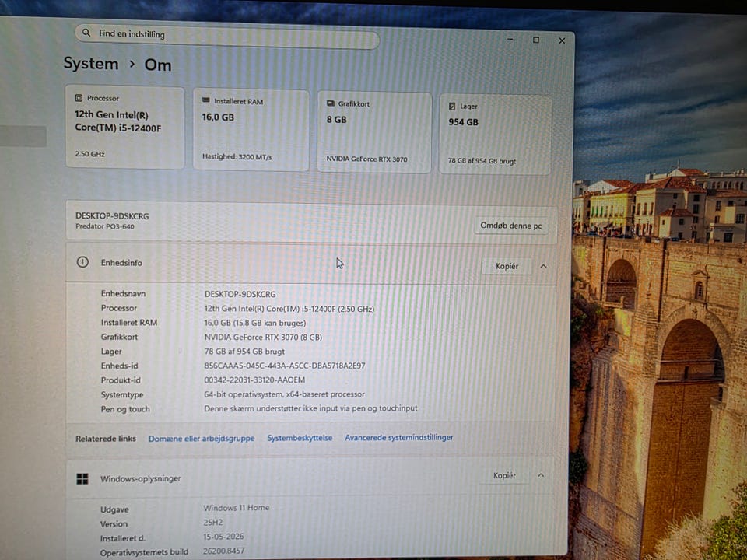
Task: Click the search magnifier icon
Action: [x=86, y=33]
